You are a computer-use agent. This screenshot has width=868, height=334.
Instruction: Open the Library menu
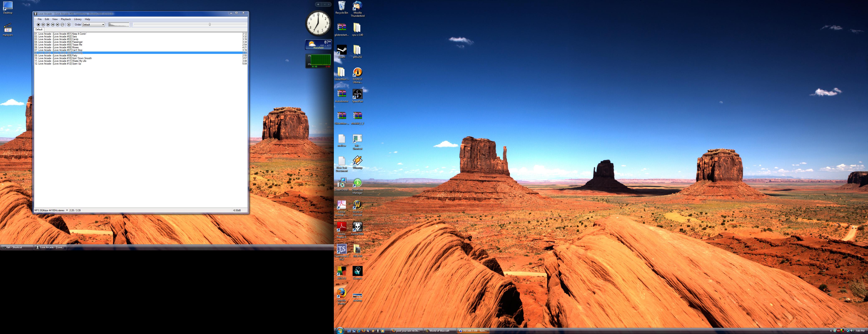coord(78,19)
